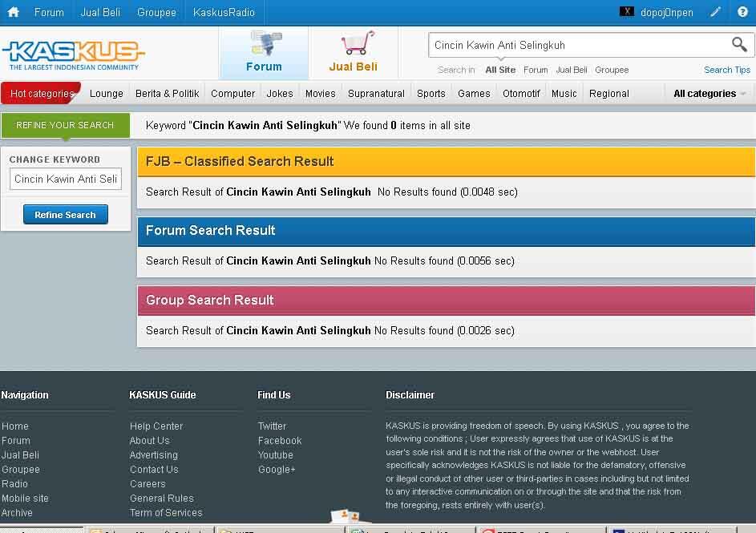Open Careers link
Image resolution: width=756 pixels, height=533 pixels.
click(148, 484)
